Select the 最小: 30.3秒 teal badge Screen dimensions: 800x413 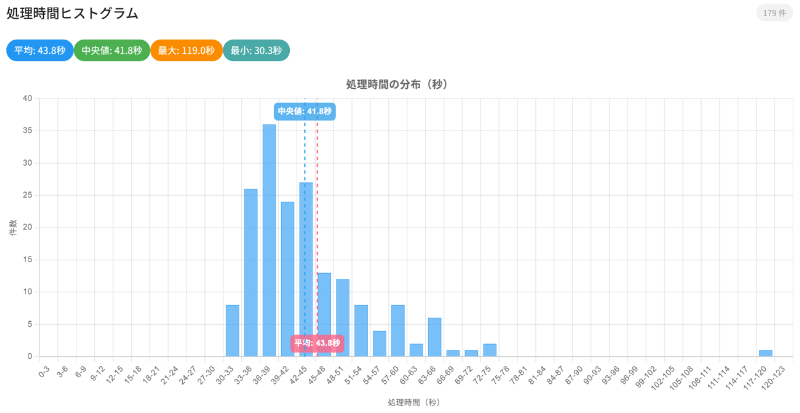[257, 51]
